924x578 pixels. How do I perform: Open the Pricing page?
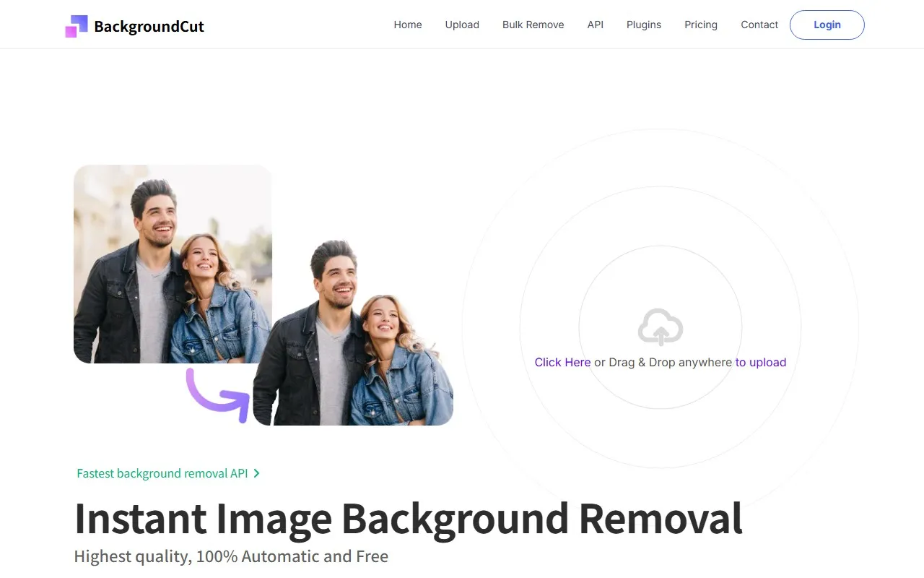point(700,25)
